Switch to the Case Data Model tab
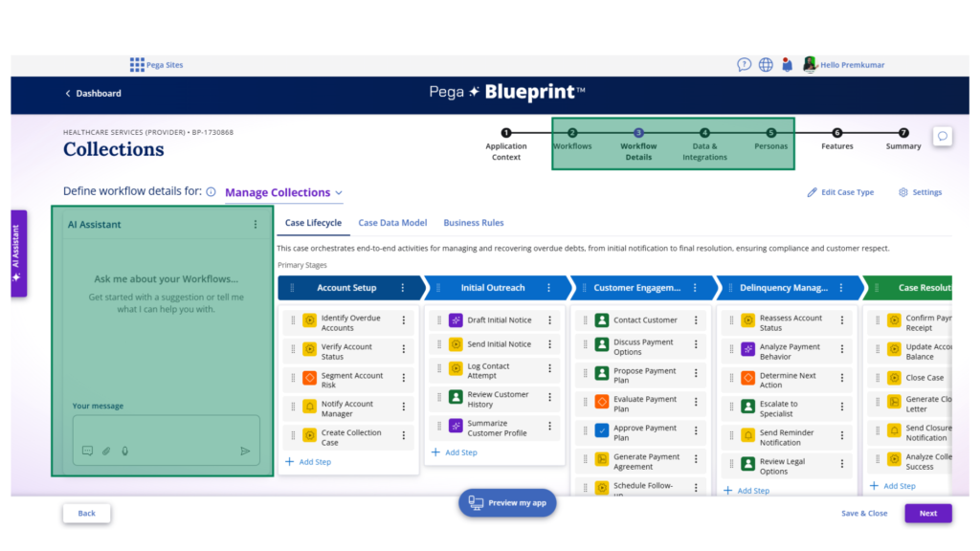This screenshot has height=551, width=980. (392, 223)
